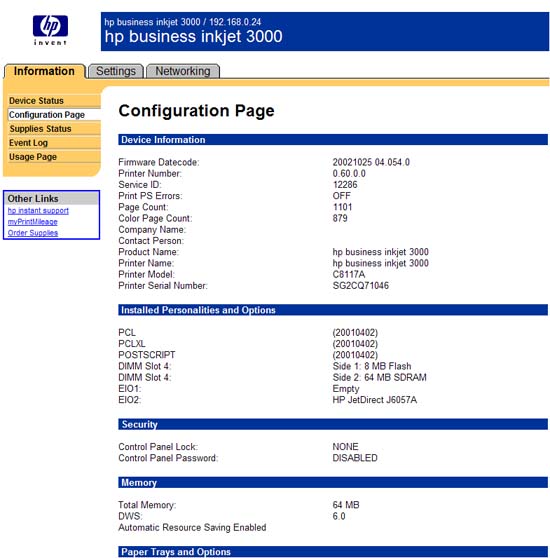The image size is (550, 558).
Task: Click Color Page Count value 879
Action: point(340,218)
